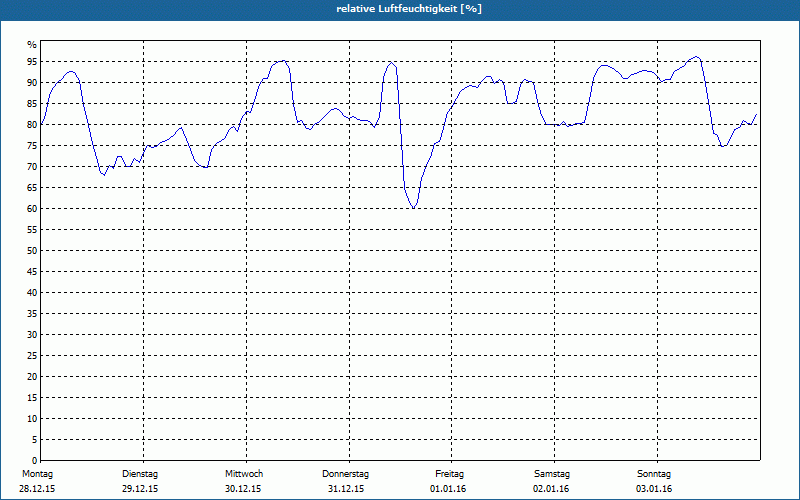Select the Montag day label
The height and width of the screenshot is (500, 800).
pos(37,474)
